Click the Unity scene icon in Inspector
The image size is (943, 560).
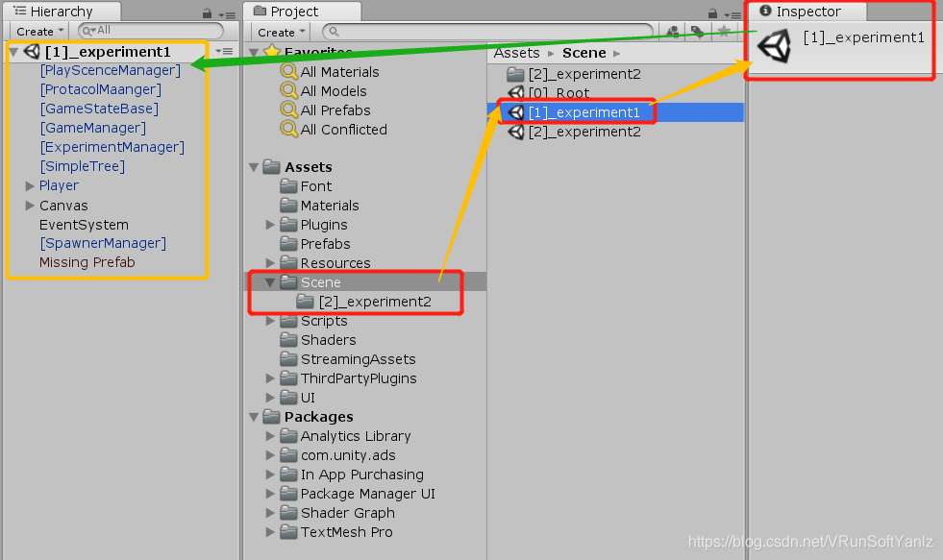pos(775,47)
